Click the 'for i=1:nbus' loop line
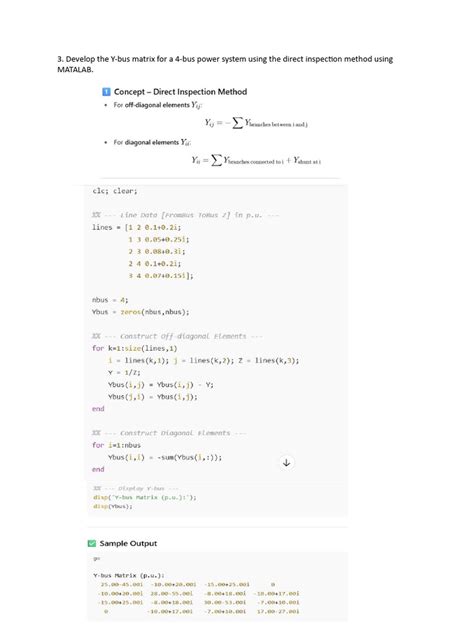The height and width of the screenshot is (632, 474). pyautogui.click(x=116, y=445)
